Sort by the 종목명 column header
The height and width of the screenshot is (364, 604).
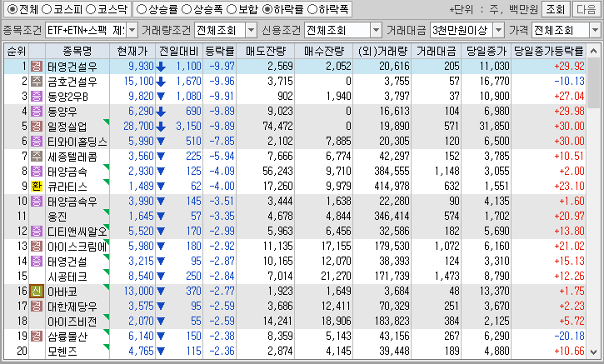pos(77,52)
